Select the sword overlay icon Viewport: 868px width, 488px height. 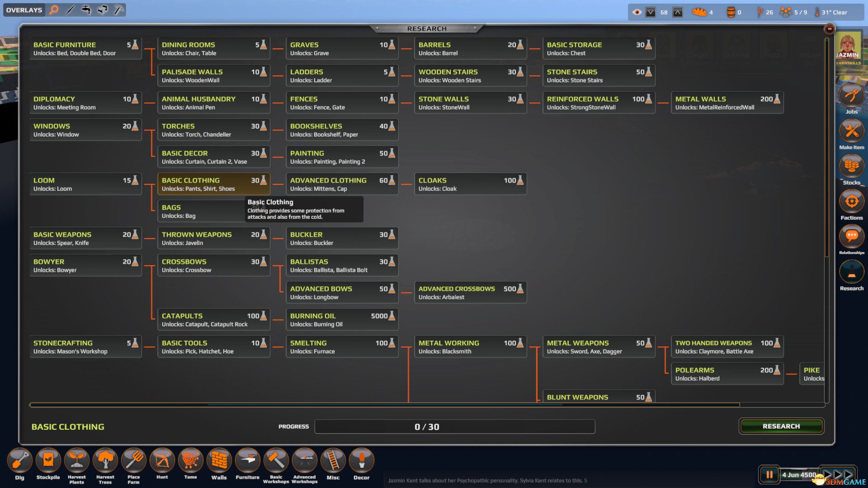coord(70,10)
